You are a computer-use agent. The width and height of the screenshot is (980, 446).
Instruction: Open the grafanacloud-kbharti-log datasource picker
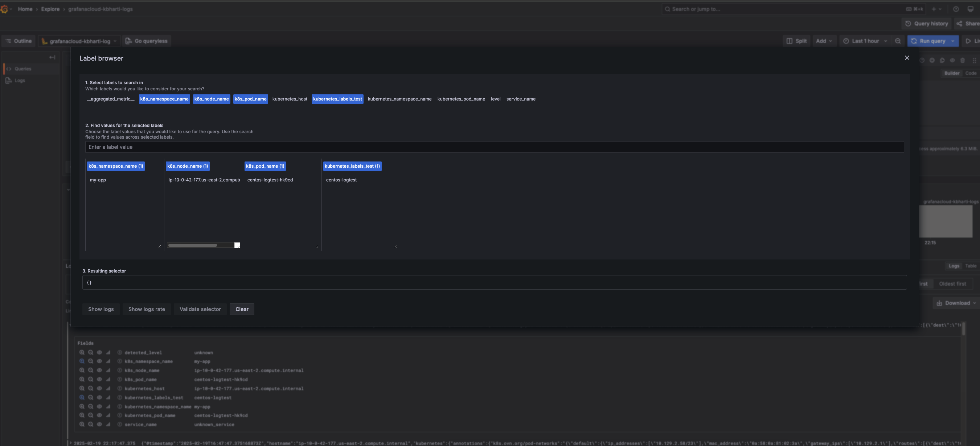tap(79, 41)
